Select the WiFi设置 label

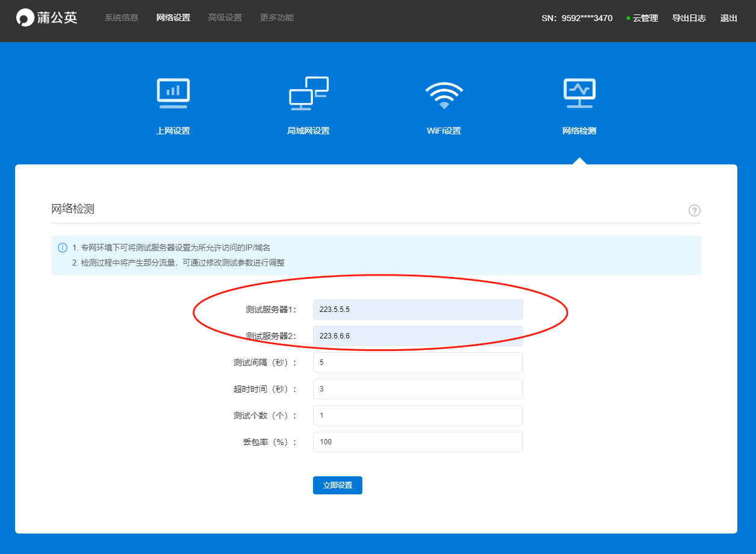(x=444, y=131)
